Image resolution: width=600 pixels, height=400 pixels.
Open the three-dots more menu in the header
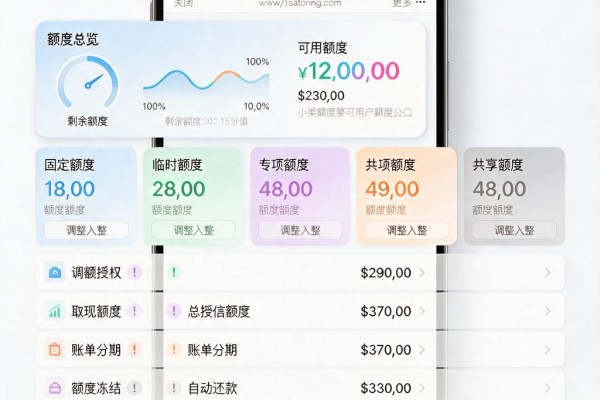coord(420,3)
